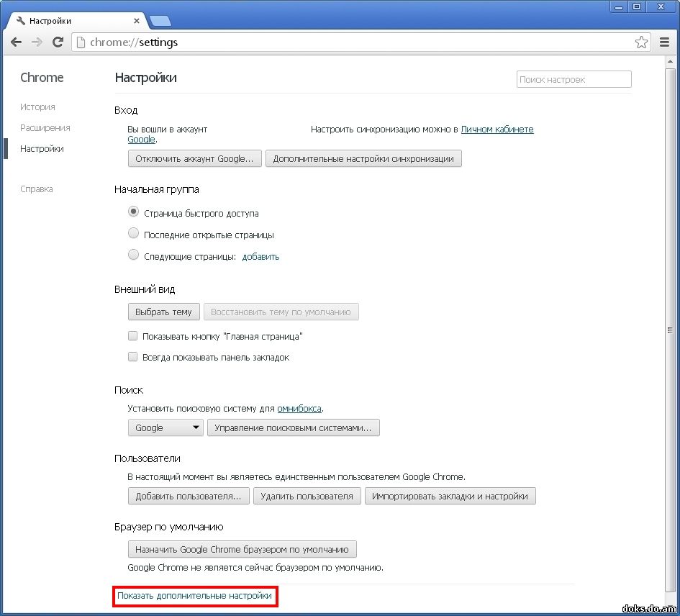Close the Настройки tab
Image resolution: width=680 pixels, height=616 pixels.
click(137, 21)
